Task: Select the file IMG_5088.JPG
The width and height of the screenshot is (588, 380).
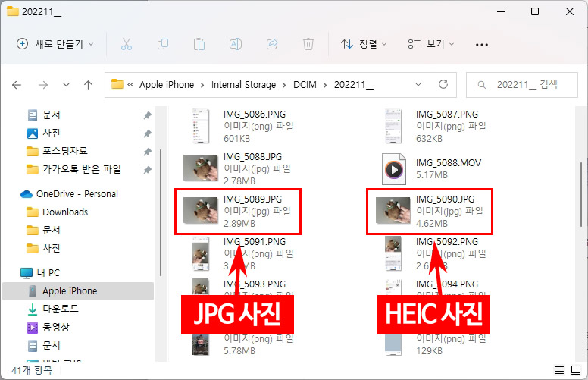Action: pos(253,156)
